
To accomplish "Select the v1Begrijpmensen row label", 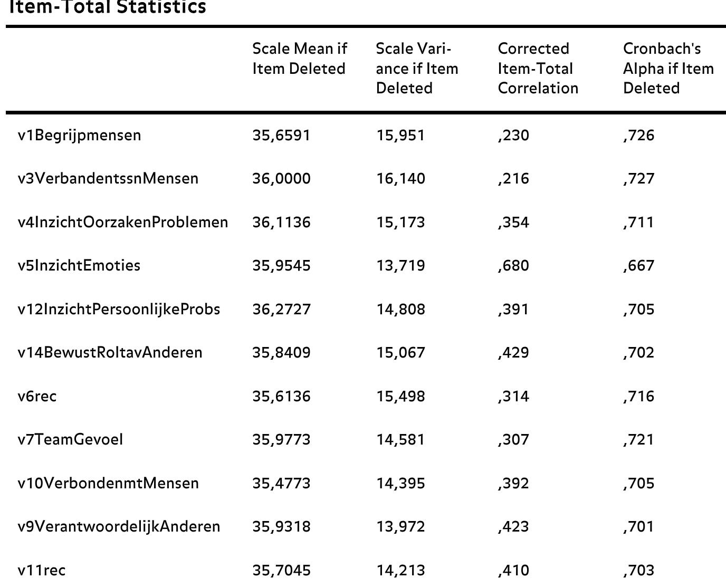I will click(x=80, y=135).
